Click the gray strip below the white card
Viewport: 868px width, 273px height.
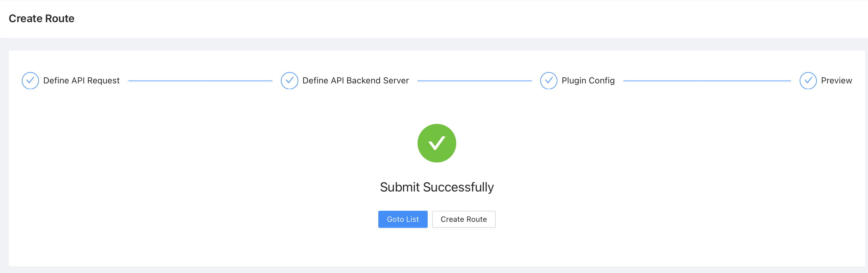pyautogui.click(x=434, y=270)
